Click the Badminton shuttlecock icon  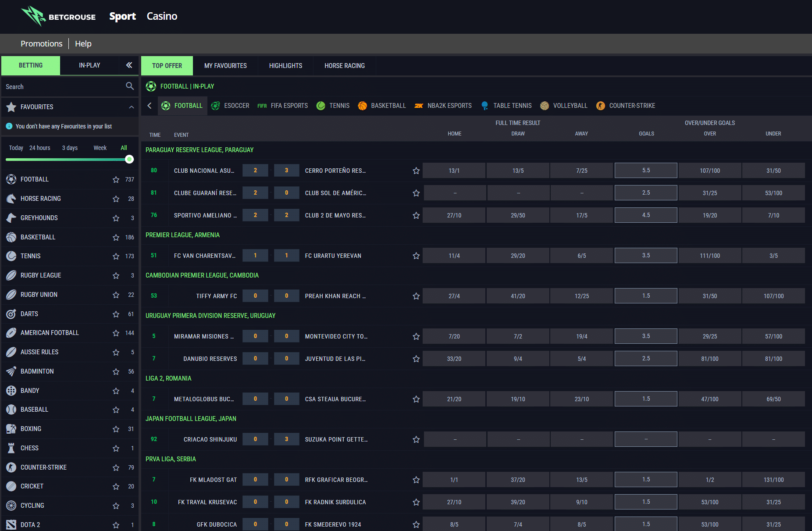(11, 371)
